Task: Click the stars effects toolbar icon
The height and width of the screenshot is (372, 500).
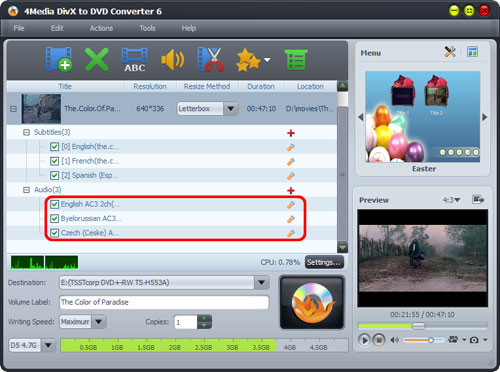Action: click(x=248, y=60)
